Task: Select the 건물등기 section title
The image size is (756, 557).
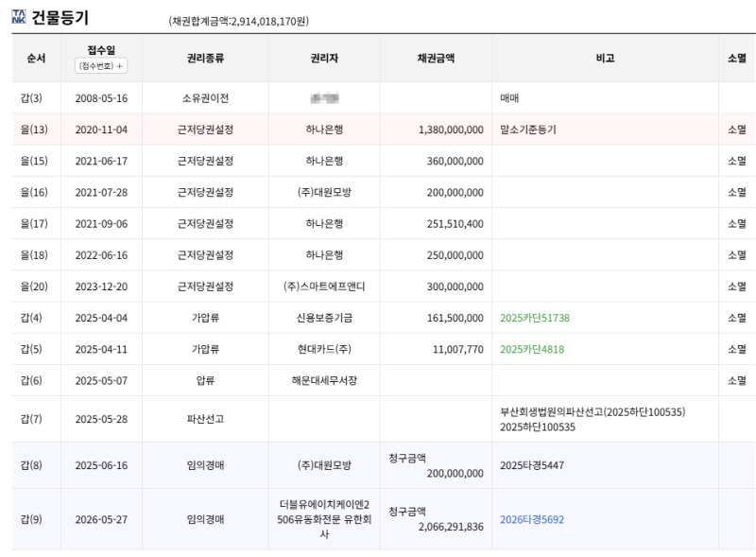Action: pos(60,17)
